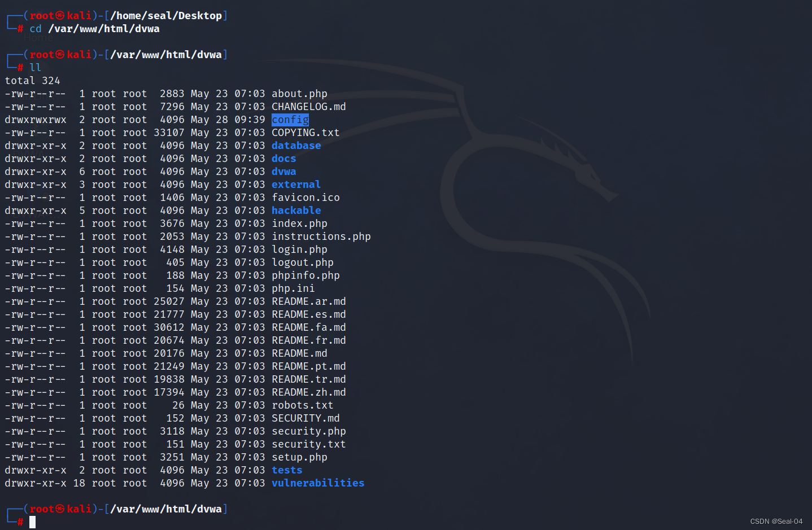Click the highlighted config directory
The width and height of the screenshot is (812, 530).
coord(290,120)
